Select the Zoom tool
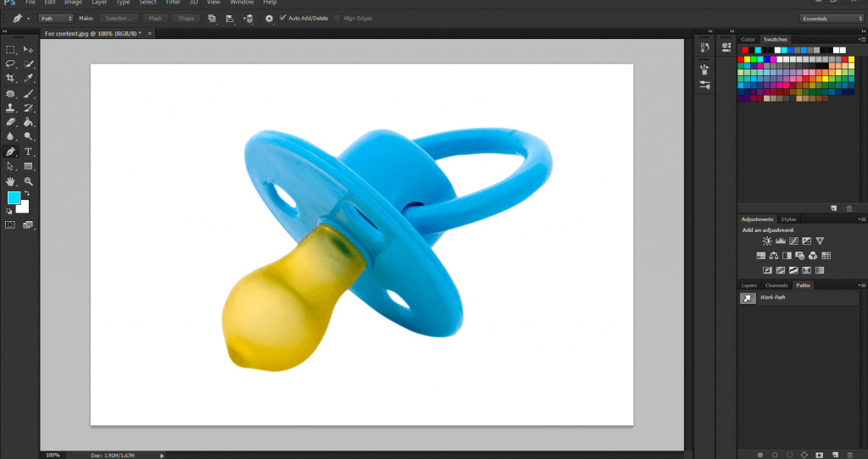The image size is (868, 459). (x=28, y=181)
